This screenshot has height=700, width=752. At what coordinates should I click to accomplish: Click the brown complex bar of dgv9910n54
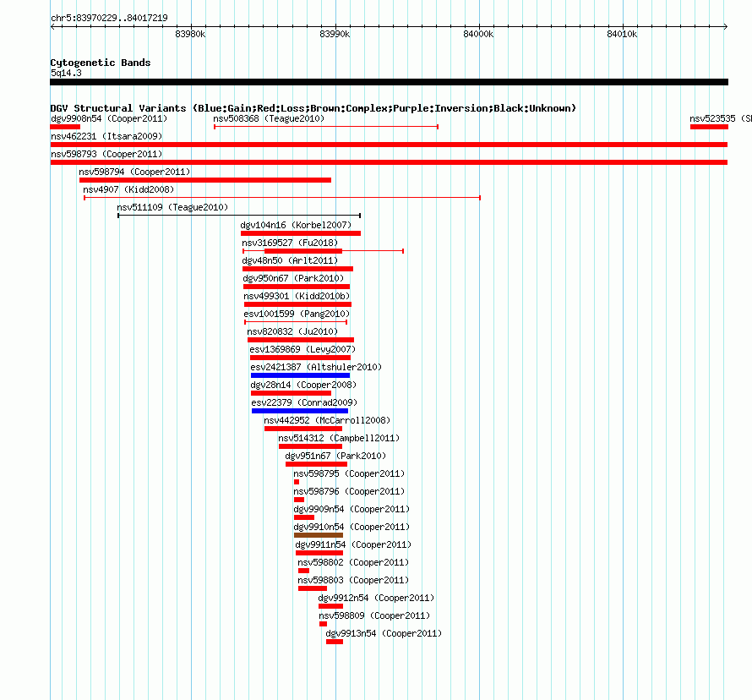(319, 535)
